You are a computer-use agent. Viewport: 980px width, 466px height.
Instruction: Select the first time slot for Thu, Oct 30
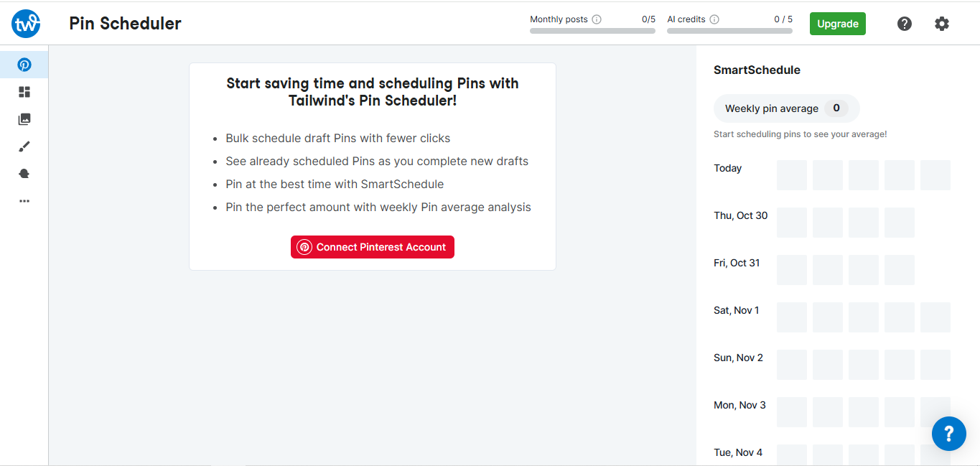click(x=792, y=223)
